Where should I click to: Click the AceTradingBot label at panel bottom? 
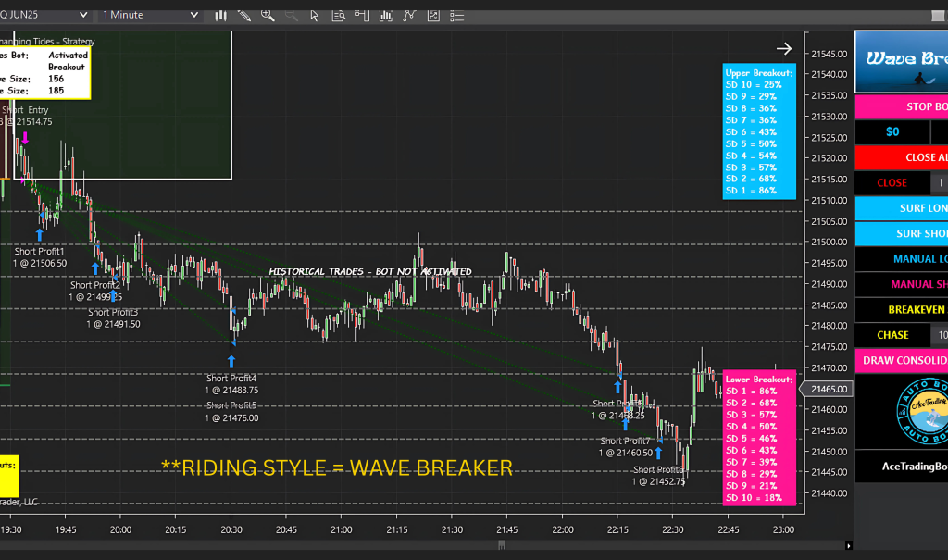pos(914,467)
